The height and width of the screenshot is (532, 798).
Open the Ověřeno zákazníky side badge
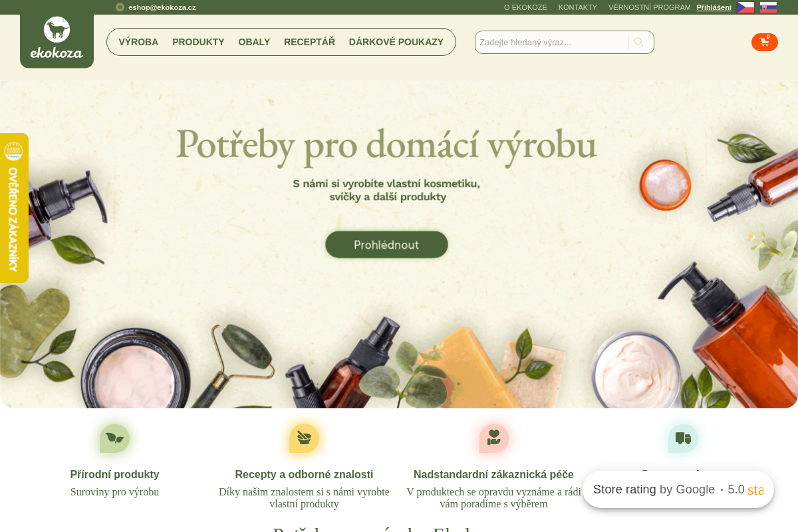(14, 208)
